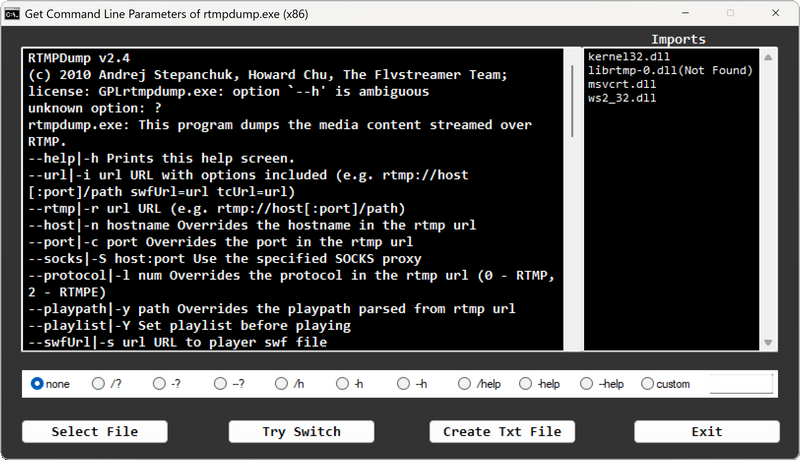The image size is (800, 460).
Task: Click the "--rtmp|-r url URL" line
Action: 216,209
